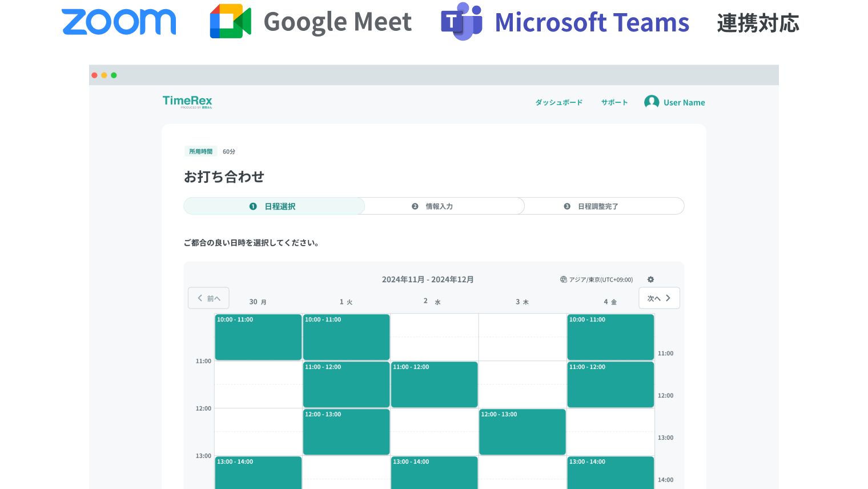The height and width of the screenshot is (489, 868).
Task: Click the 2024年11月 - 2024年12月 title
Action: coord(428,279)
